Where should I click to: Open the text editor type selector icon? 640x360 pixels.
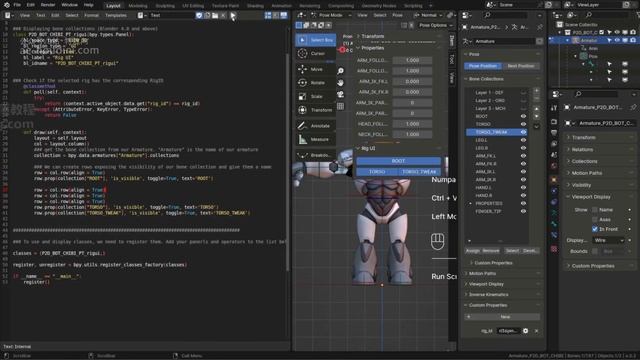tap(9, 16)
